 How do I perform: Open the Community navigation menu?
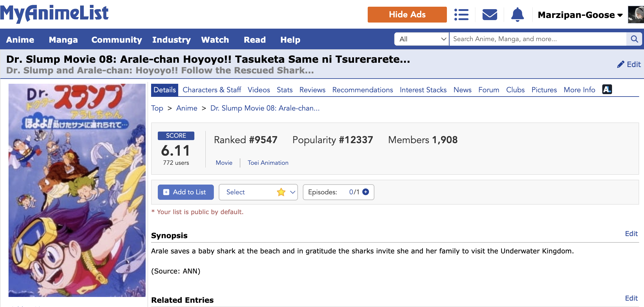(x=117, y=40)
